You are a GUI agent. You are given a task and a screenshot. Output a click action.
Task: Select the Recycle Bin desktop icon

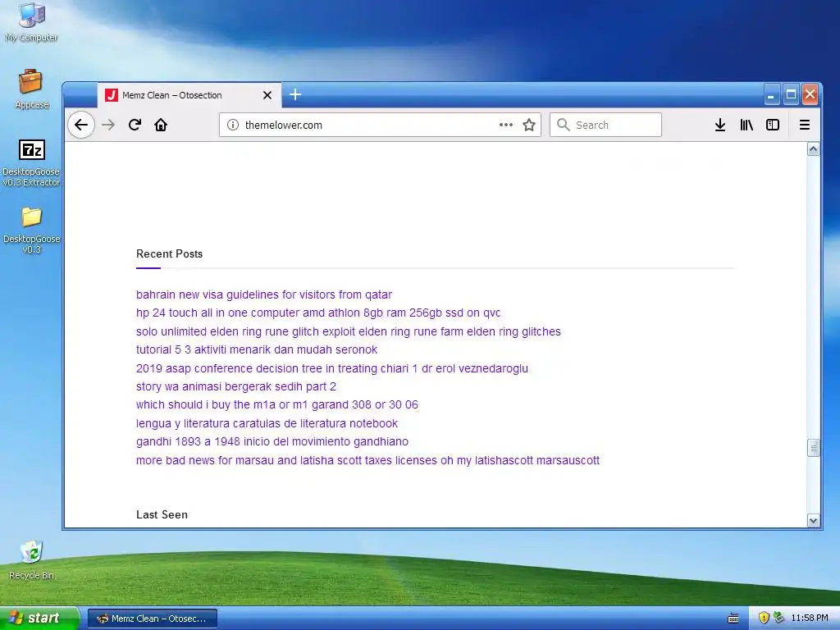pyautogui.click(x=32, y=560)
